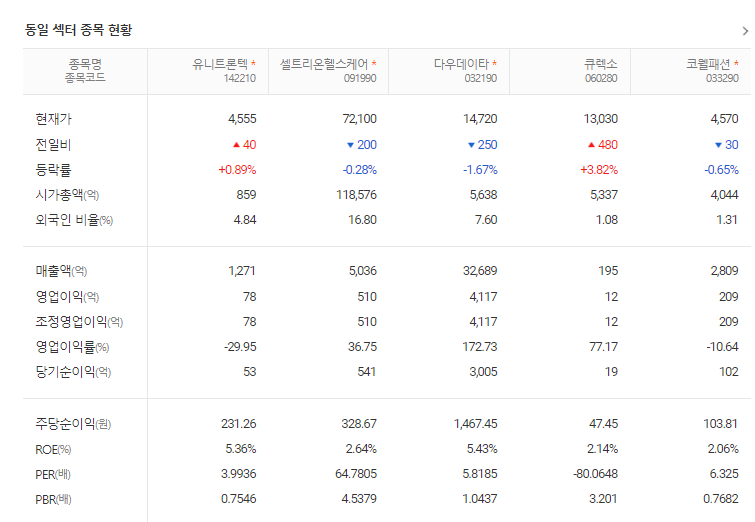The height and width of the screenshot is (522, 755).
Task: Select PER value 64.7805
Action: point(356,474)
